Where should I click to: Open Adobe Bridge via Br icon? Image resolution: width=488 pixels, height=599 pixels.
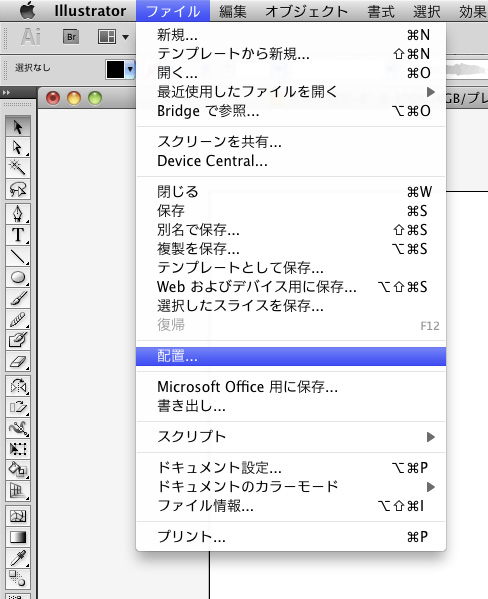pyautogui.click(x=71, y=37)
